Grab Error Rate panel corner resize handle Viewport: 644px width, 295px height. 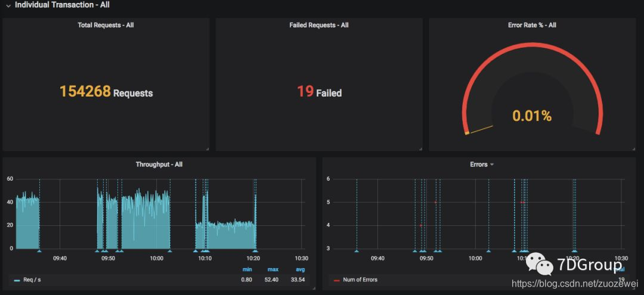(634, 149)
